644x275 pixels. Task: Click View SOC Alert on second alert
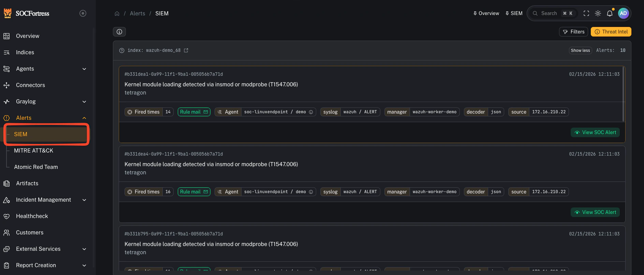[x=595, y=212]
